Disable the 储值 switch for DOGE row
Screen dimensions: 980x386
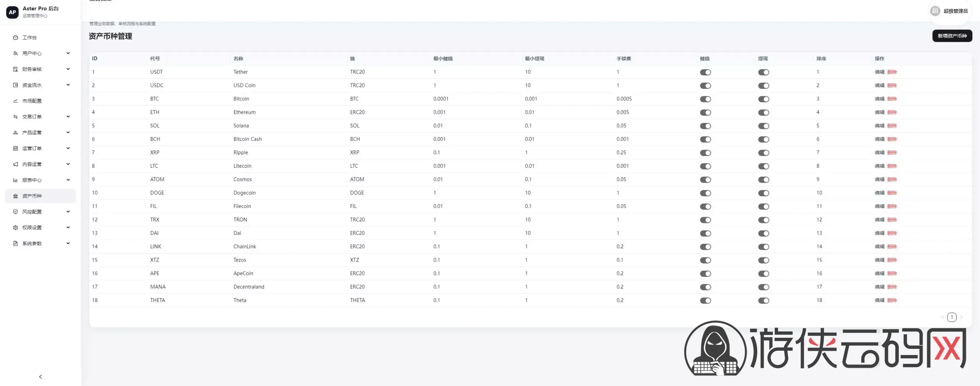(705, 193)
